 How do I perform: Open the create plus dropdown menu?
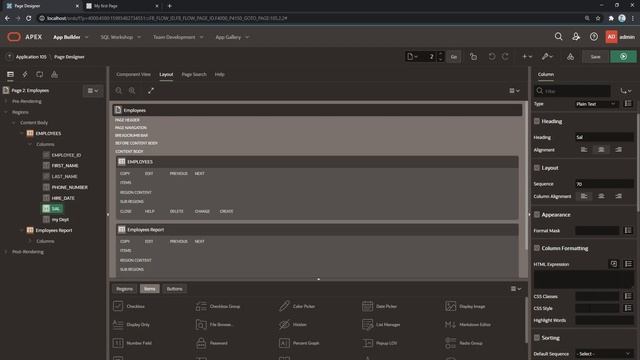pos(527,57)
